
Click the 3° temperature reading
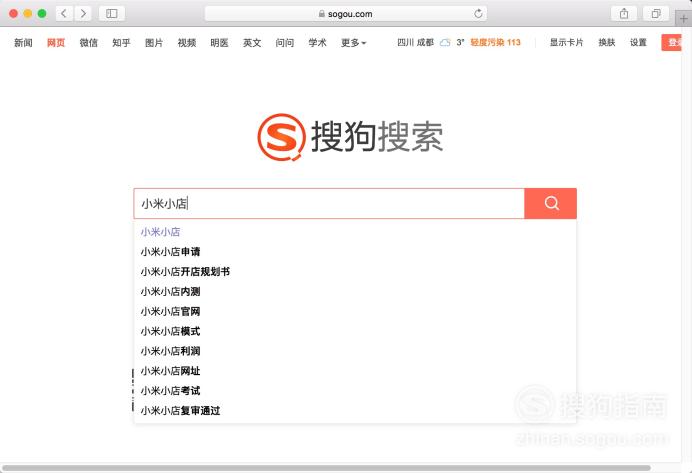click(460, 42)
